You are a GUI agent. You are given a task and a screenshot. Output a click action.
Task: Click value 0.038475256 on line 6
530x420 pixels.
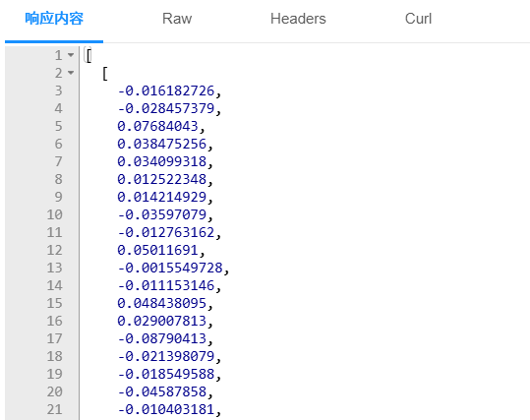(x=162, y=144)
